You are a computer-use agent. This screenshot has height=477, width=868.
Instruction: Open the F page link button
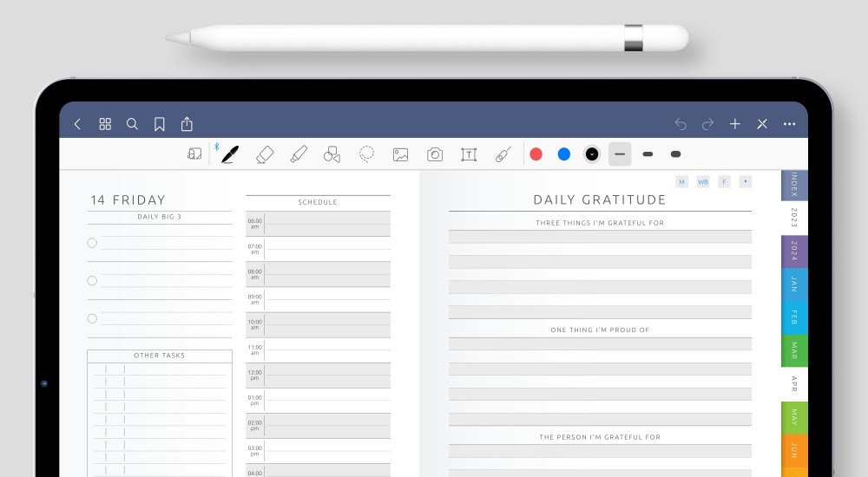coord(724,181)
